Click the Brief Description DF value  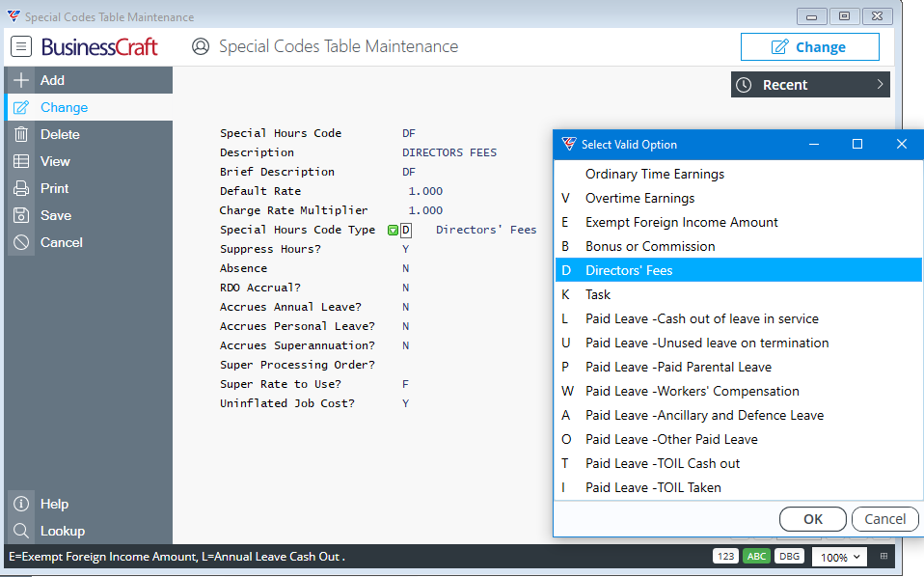409,172
